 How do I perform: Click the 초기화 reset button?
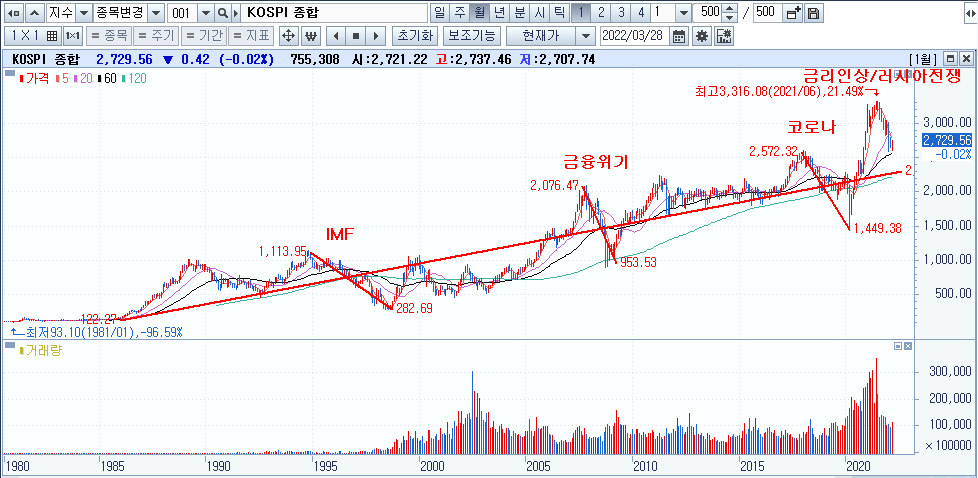coord(415,36)
